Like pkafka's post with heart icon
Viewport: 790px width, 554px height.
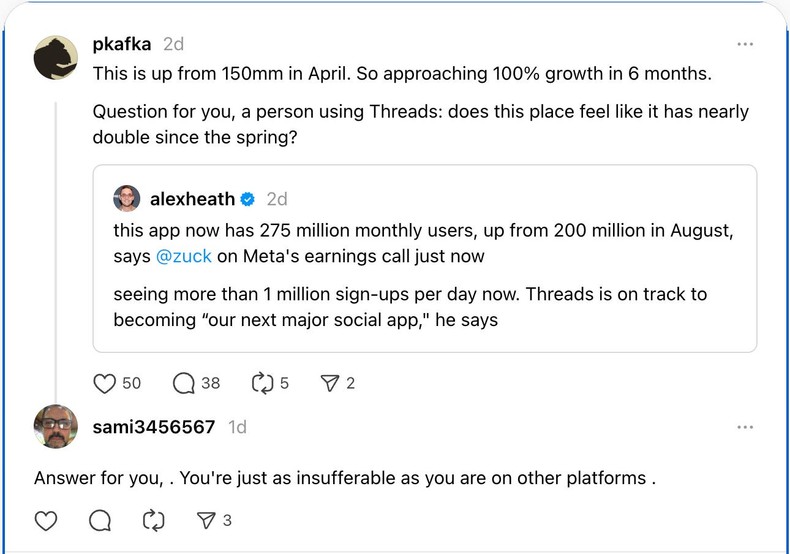coord(105,383)
